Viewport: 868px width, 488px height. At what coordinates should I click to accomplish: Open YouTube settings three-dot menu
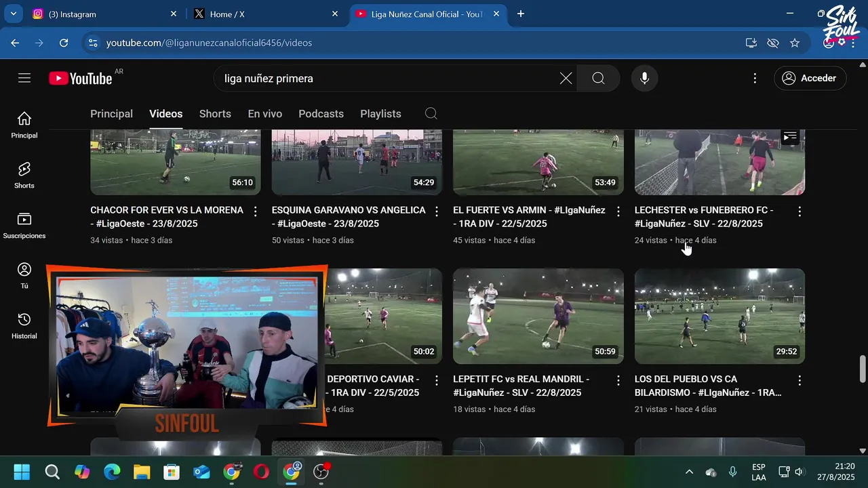[755, 79]
